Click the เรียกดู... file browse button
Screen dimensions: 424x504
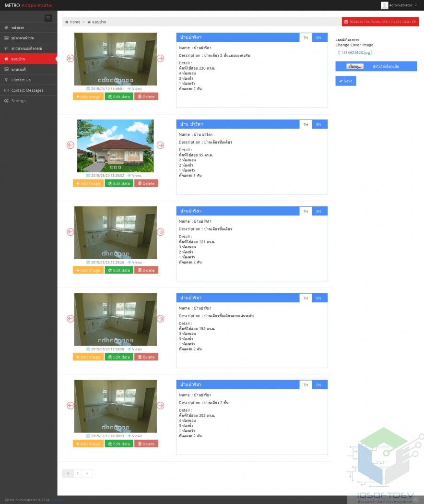355,66
